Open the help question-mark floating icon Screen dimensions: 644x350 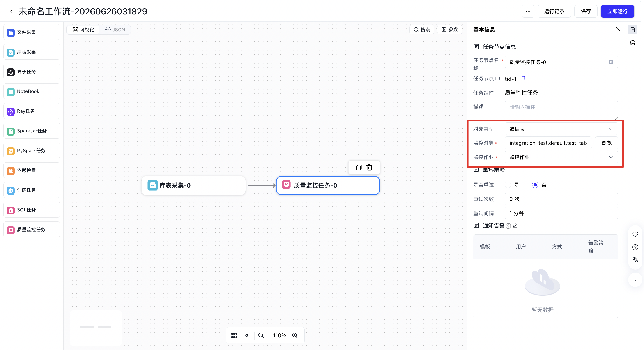tap(635, 247)
